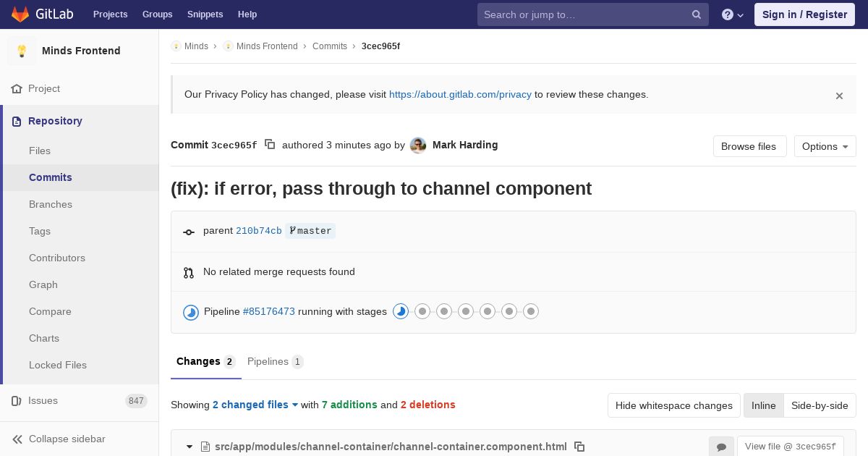
Task: Open Mark Harding's profile link
Action: [x=465, y=145]
